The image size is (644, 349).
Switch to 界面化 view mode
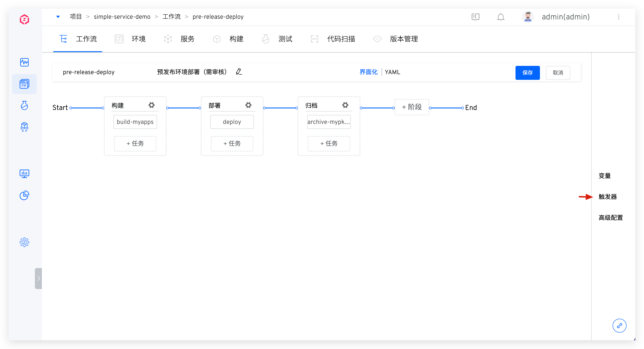(368, 72)
